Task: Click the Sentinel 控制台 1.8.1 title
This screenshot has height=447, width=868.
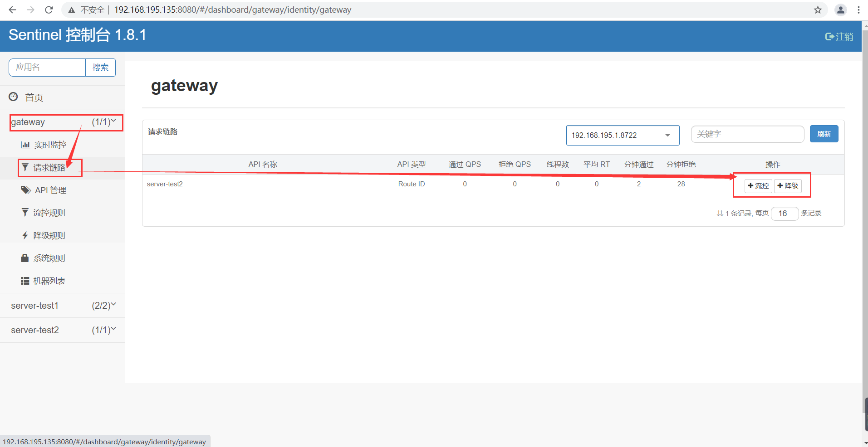Action: [x=78, y=35]
